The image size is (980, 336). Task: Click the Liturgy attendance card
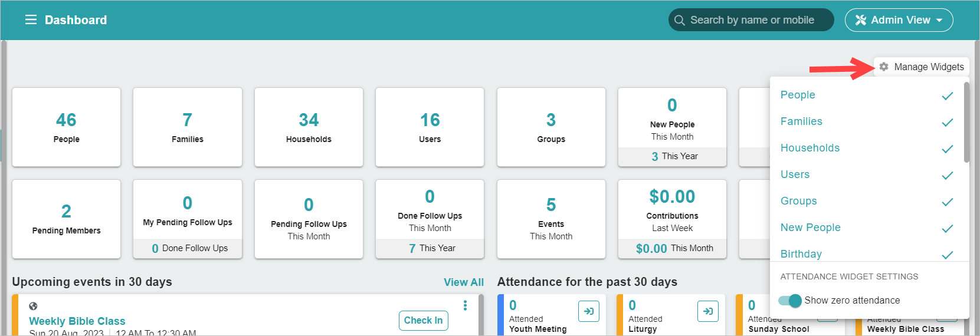click(x=670, y=315)
